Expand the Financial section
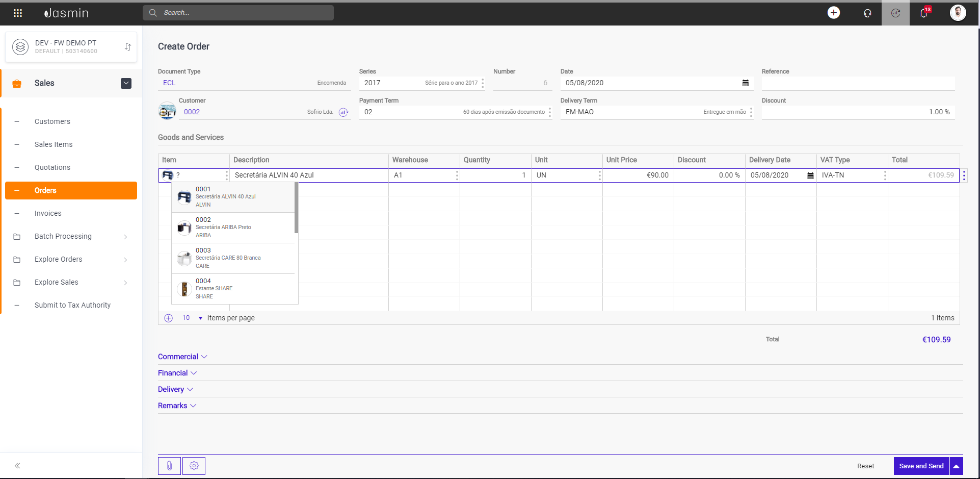 177,373
